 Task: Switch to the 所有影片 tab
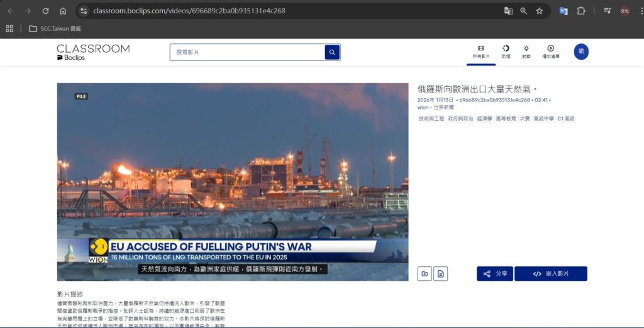[x=481, y=52]
